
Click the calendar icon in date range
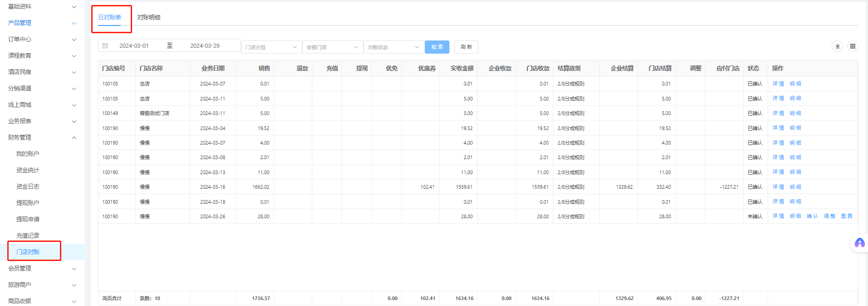point(105,46)
